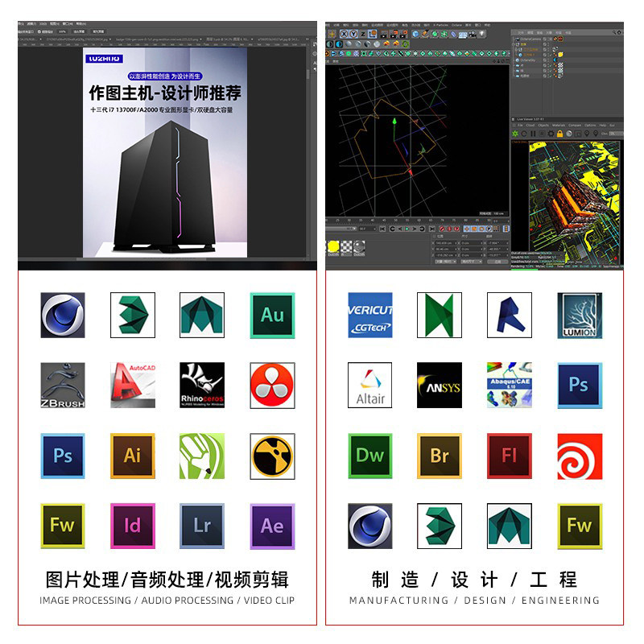Open the File menu in Live Viewer
Viewport: 644px width, 644px height.
pos(520,126)
